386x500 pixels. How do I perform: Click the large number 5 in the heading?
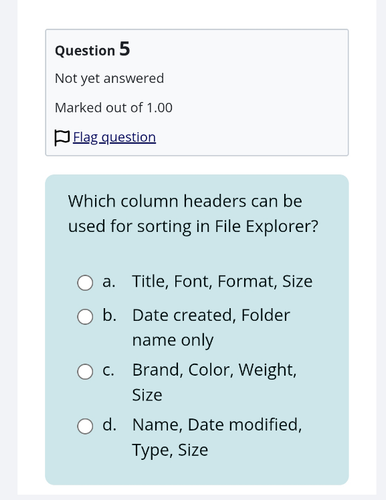pyautogui.click(x=125, y=49)
